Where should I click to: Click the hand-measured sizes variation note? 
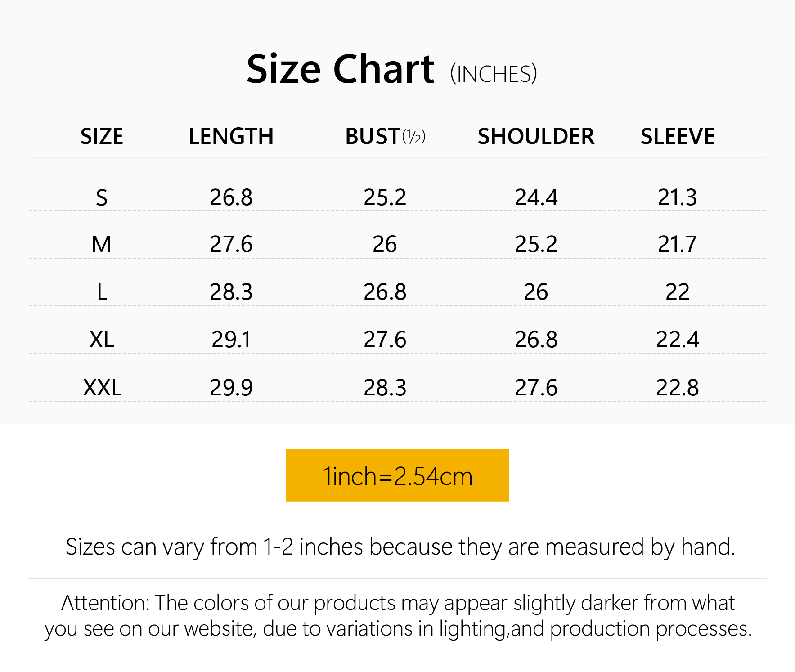click(400, 547)
